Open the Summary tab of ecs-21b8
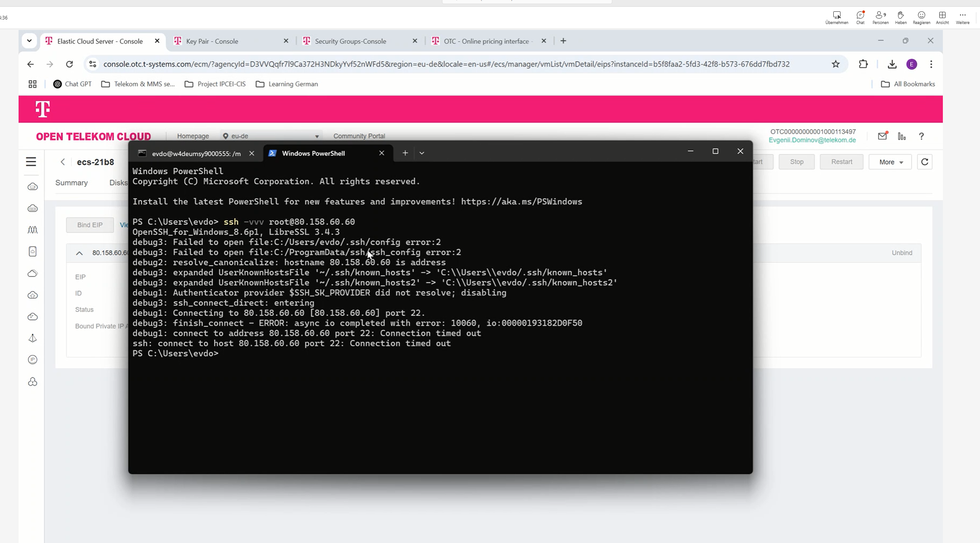The image size is (980, 543). (72, 183)
